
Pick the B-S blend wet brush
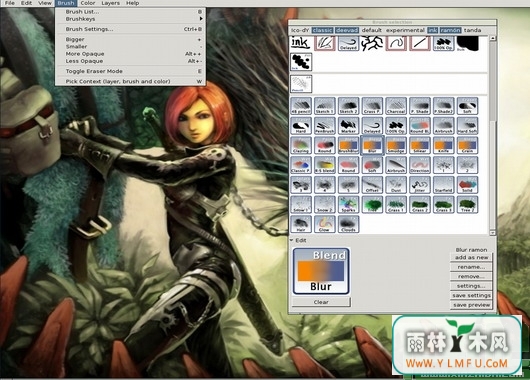point(324,165)
